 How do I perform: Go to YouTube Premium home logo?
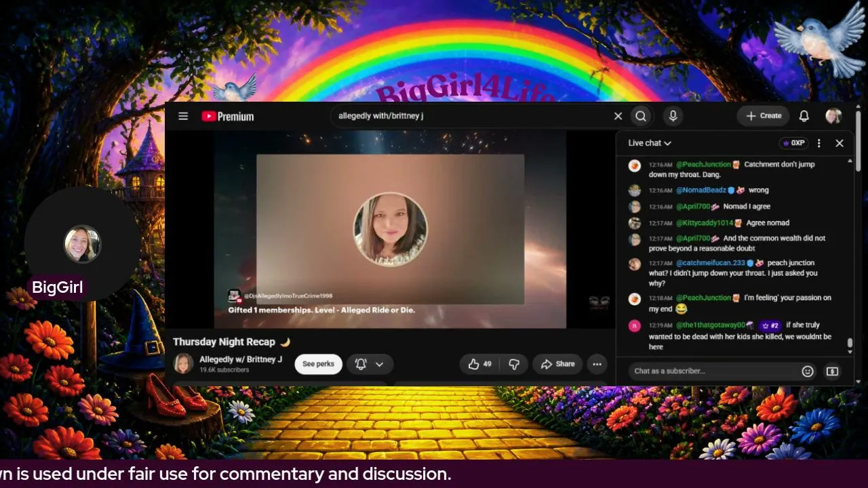[228, 116]
